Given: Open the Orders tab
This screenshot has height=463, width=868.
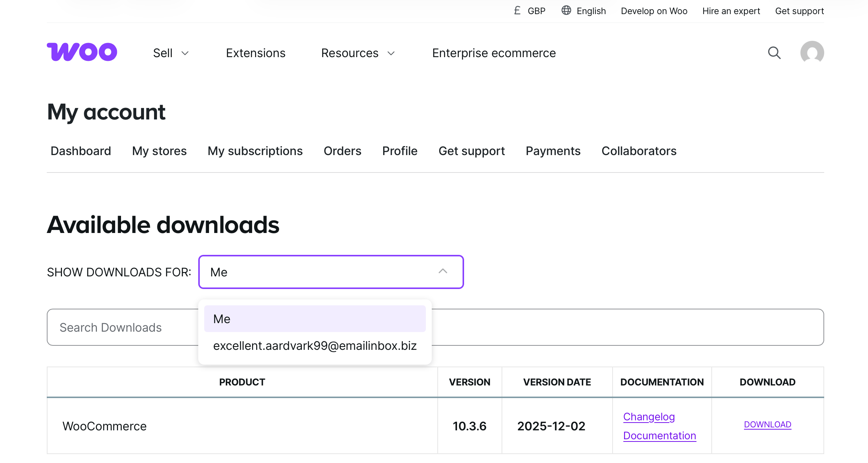Looking at the screenshot, I should [x=342, y=151].
